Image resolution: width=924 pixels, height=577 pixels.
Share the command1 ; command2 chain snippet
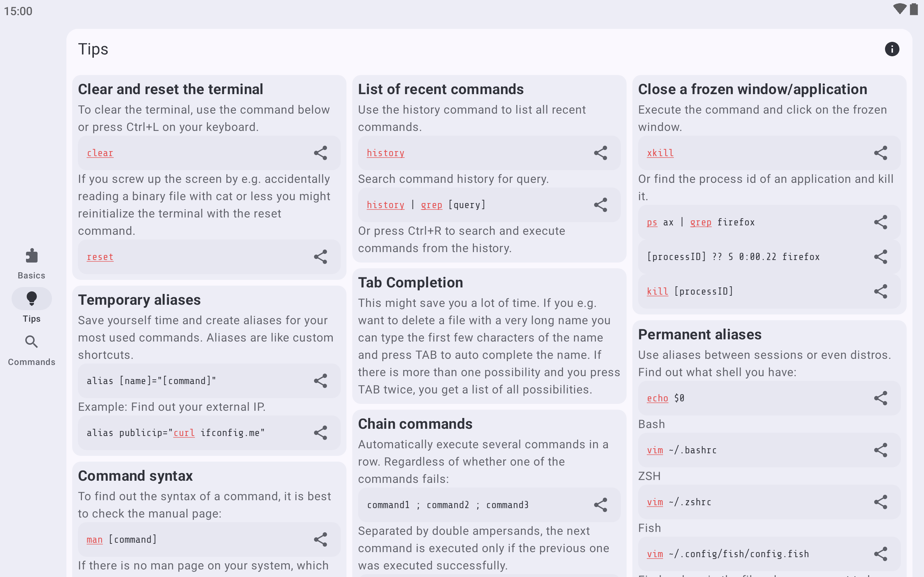click(601, 505)
